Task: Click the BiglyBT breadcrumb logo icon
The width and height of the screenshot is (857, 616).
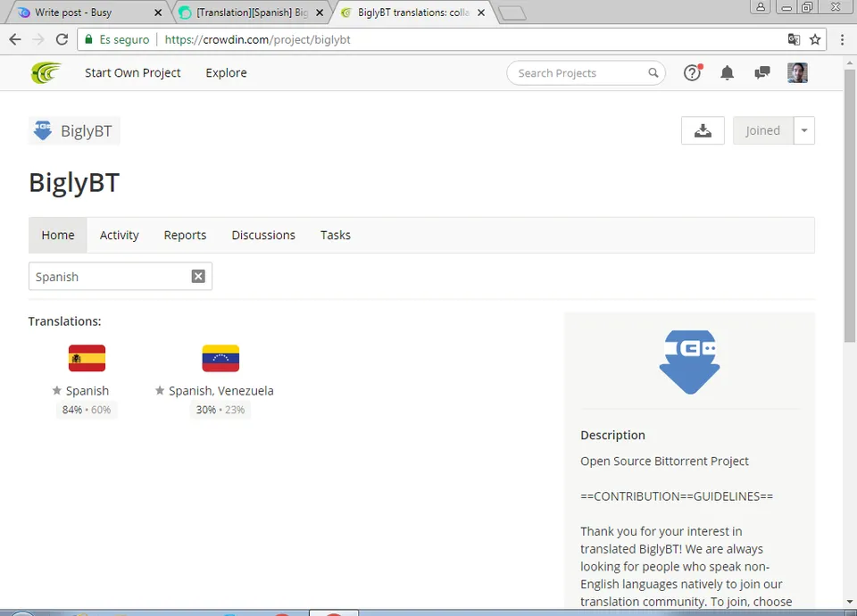Action: 43,130
